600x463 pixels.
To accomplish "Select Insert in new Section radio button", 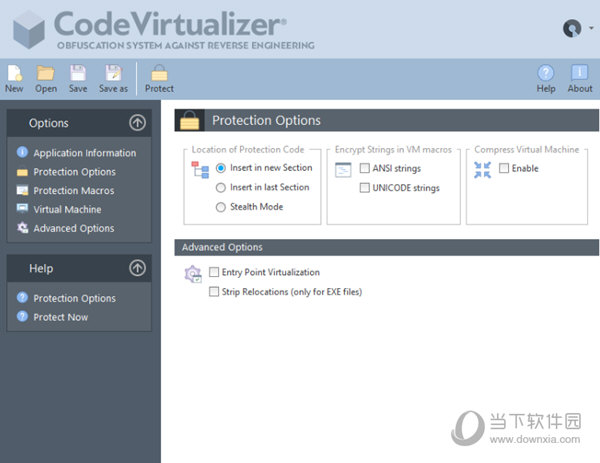I will [221, 168].
